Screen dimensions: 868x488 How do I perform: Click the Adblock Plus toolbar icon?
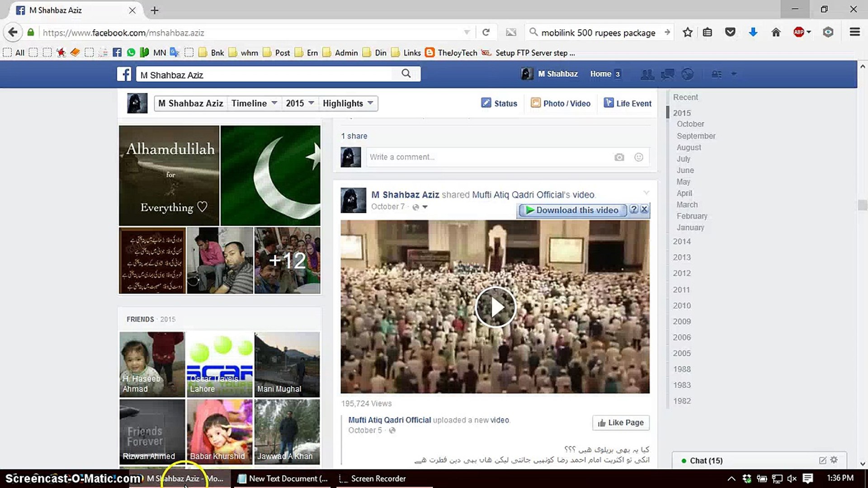point(799,32)
